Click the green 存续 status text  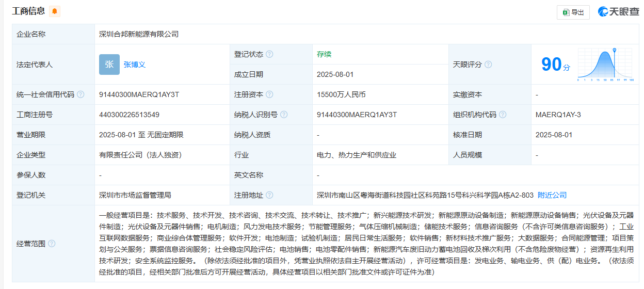pos(324,54)
